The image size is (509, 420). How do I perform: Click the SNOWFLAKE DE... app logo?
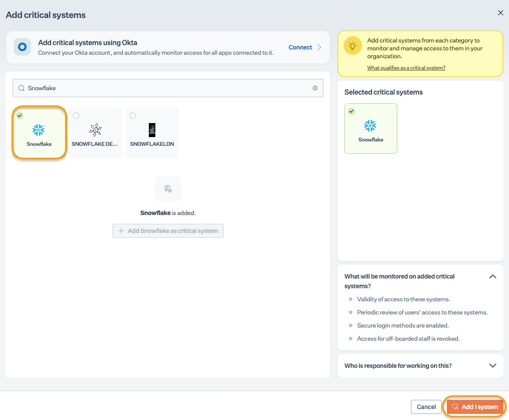(x=95, y=130)
